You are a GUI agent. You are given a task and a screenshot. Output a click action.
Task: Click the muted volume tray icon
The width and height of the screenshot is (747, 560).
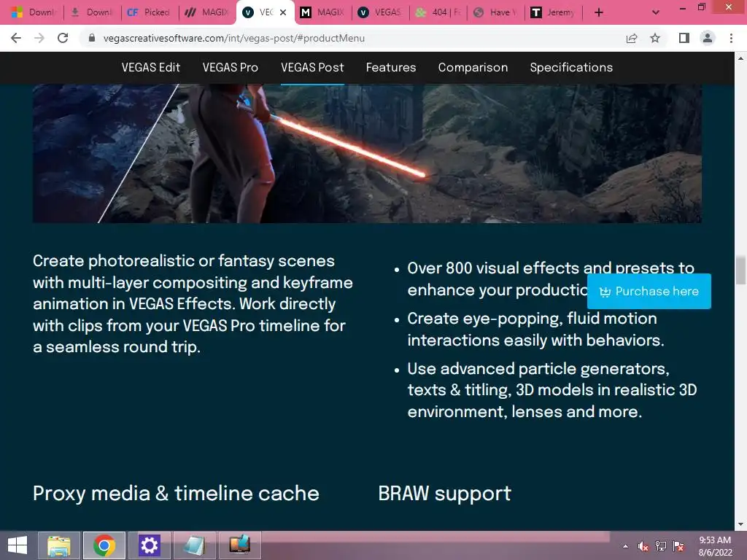(x=643, y=545)
